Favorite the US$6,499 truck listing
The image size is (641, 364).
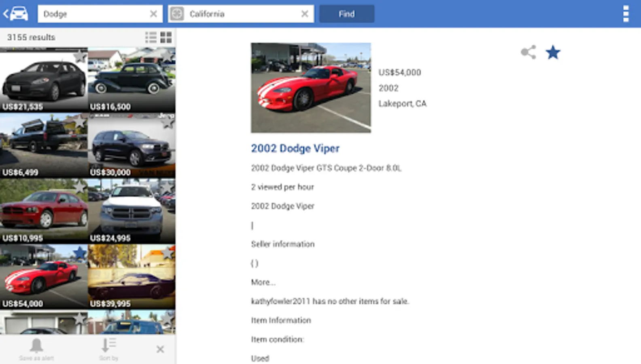pyautogui.click(x=80, y=121)
